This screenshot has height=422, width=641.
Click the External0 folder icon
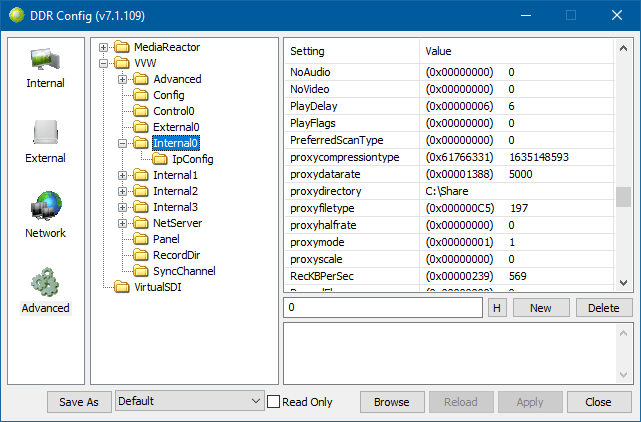[141, 127]
